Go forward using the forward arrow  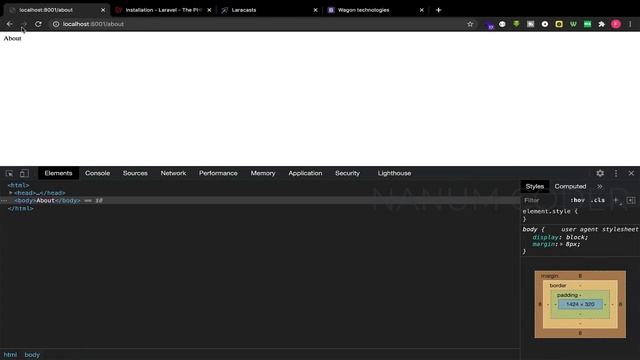pos(24,24)
